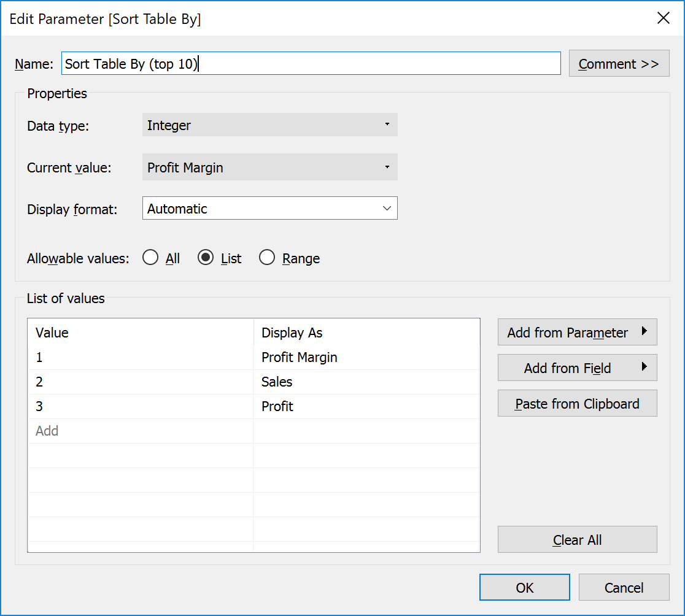Viewport: 685px width, 616px height.
Task: Open the Data type dropdown
Action: click(270, 125)
